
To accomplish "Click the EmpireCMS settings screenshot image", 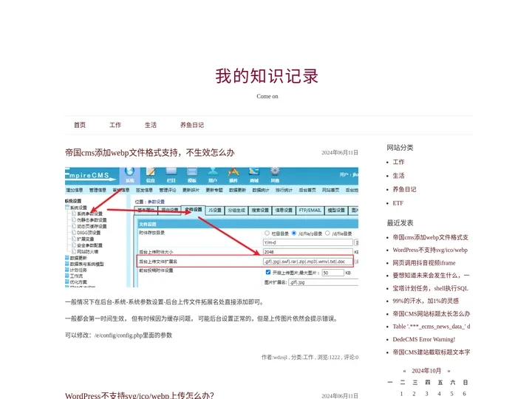I will pyautogui.click(x=211, y=227).
